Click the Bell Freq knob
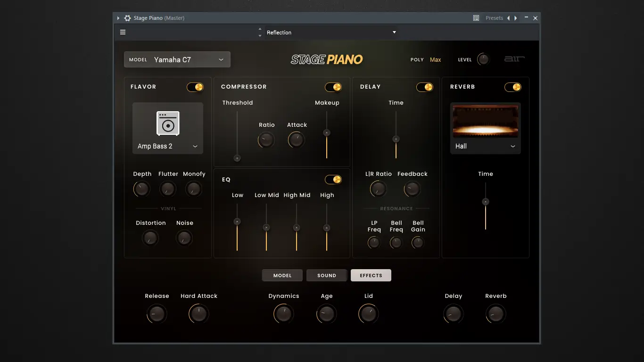 [396, 243]
